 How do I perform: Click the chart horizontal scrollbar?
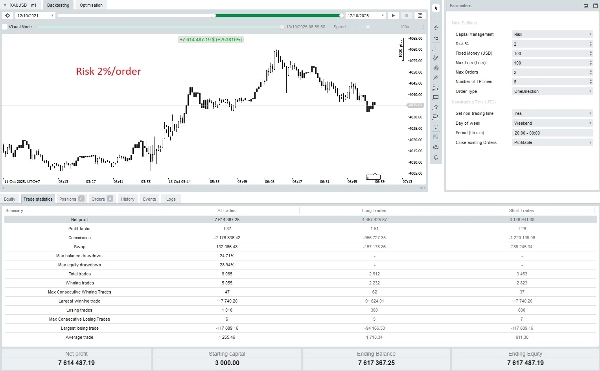[x=214, y=188]
